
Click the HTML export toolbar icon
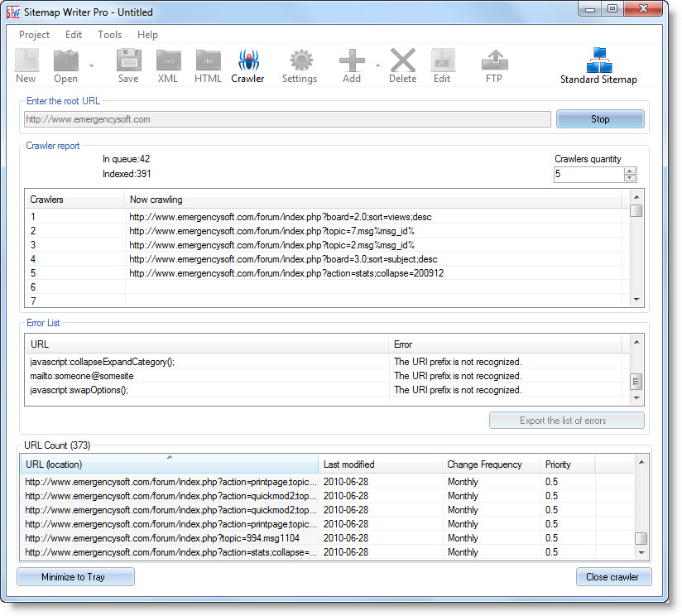(209, 60)
